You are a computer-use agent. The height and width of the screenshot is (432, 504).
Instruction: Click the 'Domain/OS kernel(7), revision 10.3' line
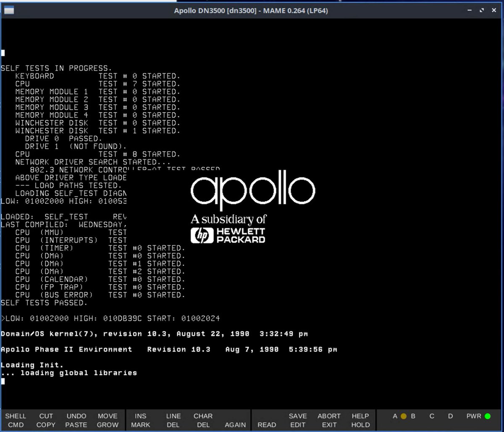tap(154, 334)
